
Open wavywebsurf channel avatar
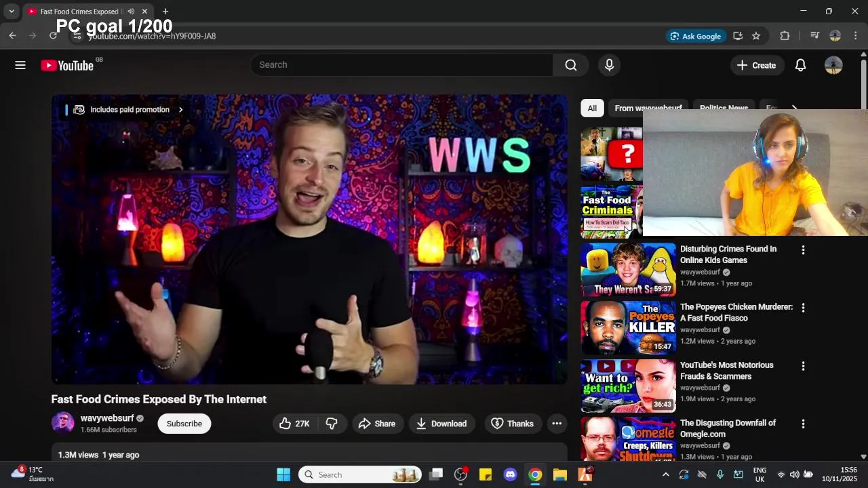pos(63,423)
